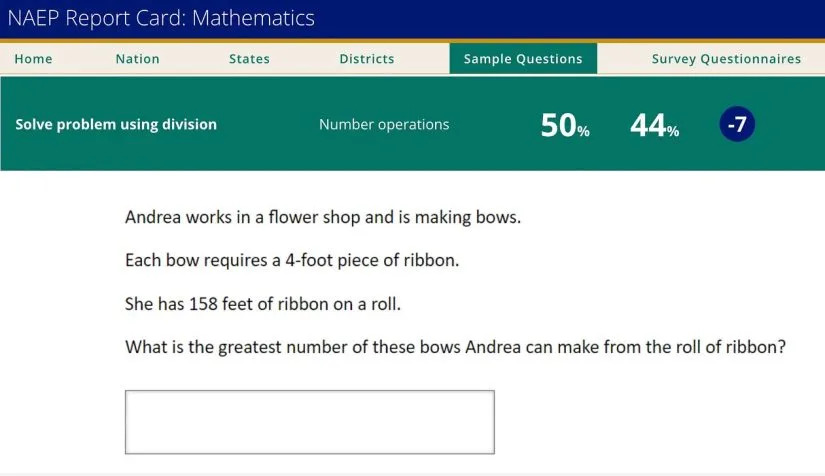Select the 50% value
This screenshot has height=476, width=825.
pos(565,126)
